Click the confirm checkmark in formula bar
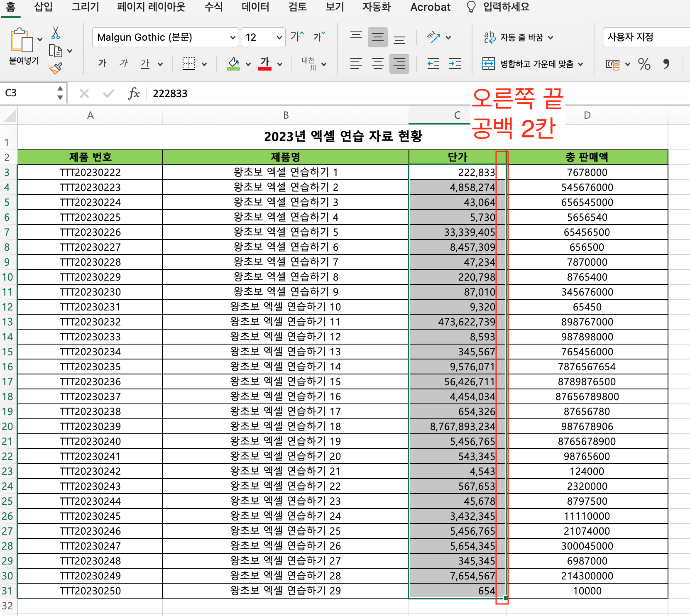Viewport: 690px width, 616px height. [x=109, y=93]
